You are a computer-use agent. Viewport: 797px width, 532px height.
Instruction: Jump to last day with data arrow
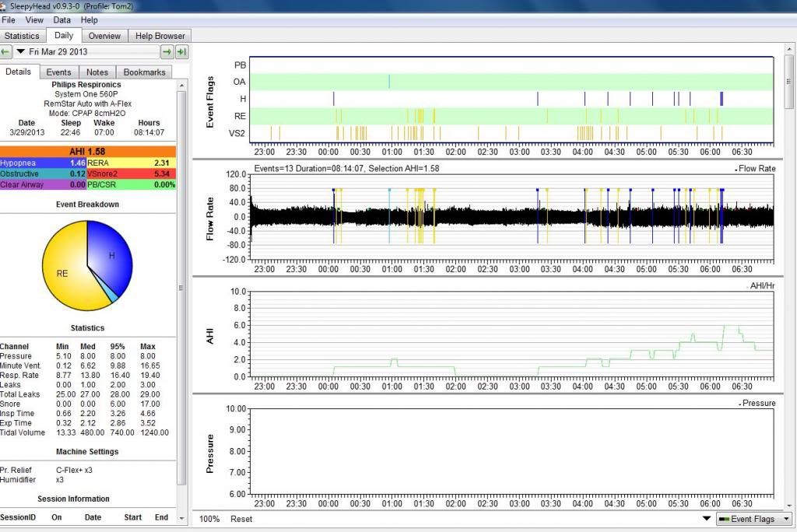181,52
